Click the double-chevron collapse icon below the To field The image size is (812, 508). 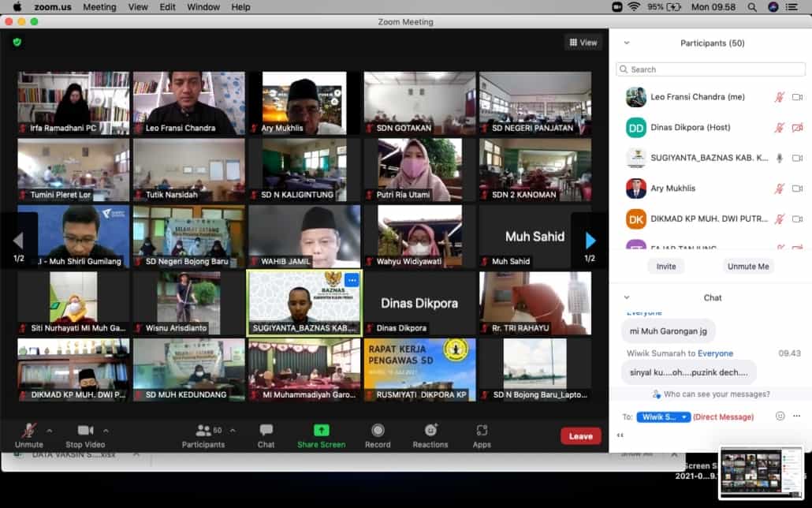click(x=620, y=435)
